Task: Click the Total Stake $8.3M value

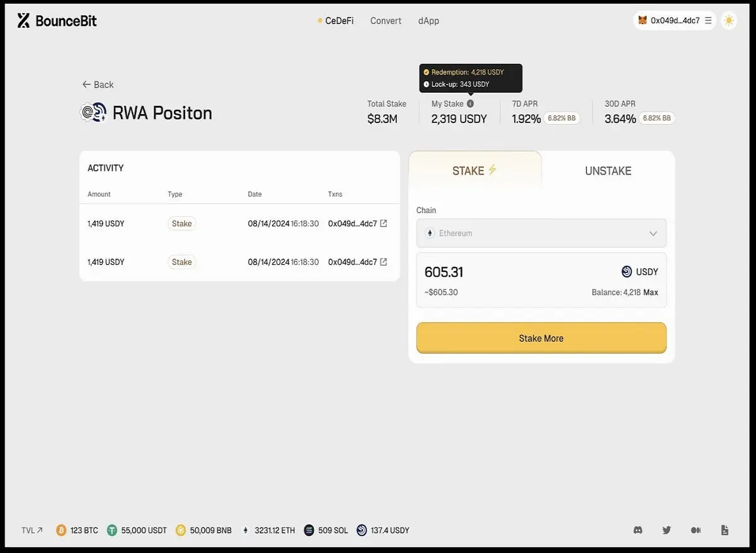Action: (382, 119)
